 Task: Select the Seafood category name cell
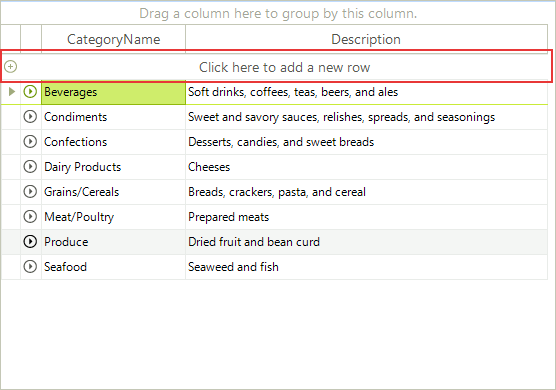tap(113, 267)
